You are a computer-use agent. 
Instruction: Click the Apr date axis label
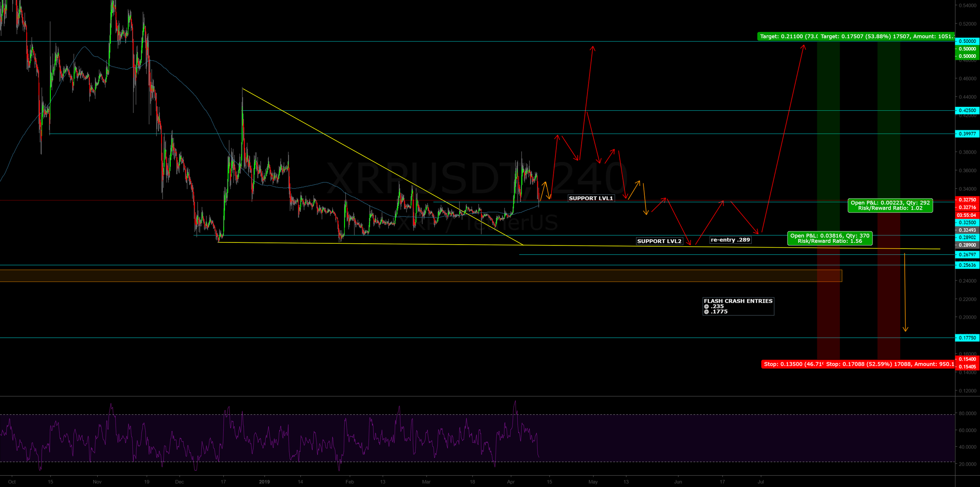(x=511, y=482)
